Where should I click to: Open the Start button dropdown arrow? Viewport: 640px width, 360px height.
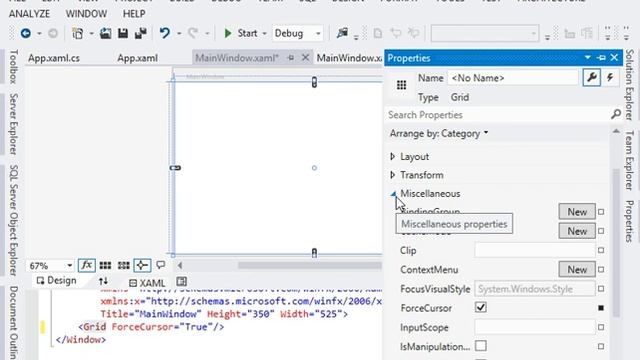264,33
